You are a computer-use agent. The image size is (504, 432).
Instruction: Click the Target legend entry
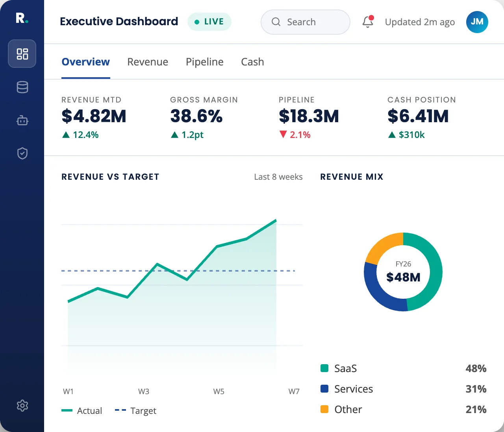(x=135, y=411)
